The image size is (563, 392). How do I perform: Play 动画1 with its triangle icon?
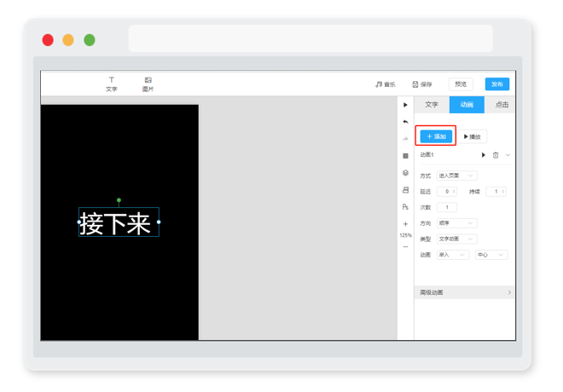pos(484,155)
